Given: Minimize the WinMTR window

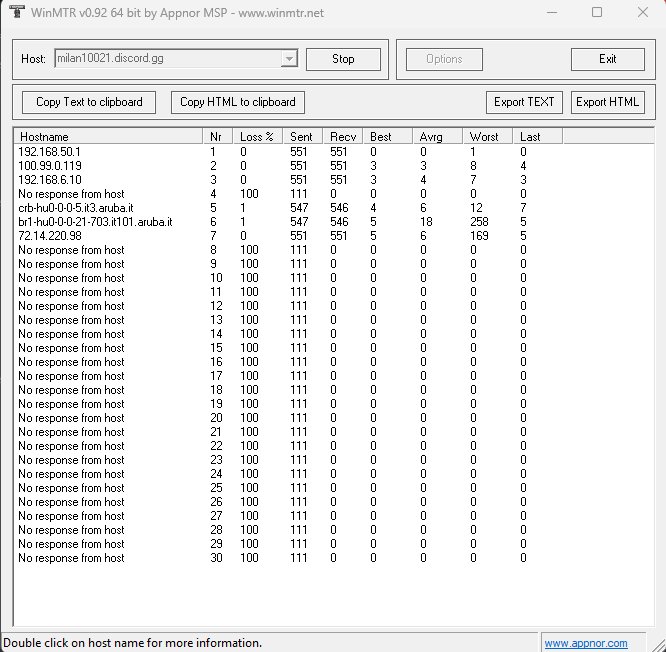Looking at the screenshot, I should pos(552,12).
